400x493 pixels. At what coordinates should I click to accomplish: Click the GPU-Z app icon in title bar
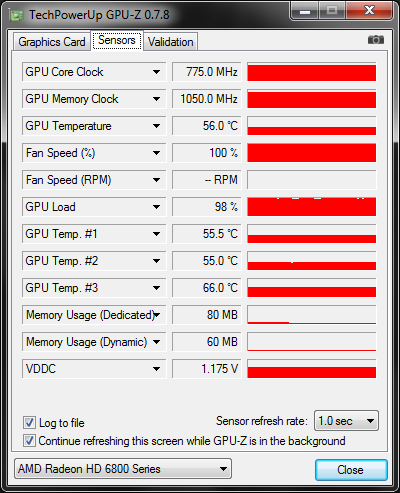(16, 15)
